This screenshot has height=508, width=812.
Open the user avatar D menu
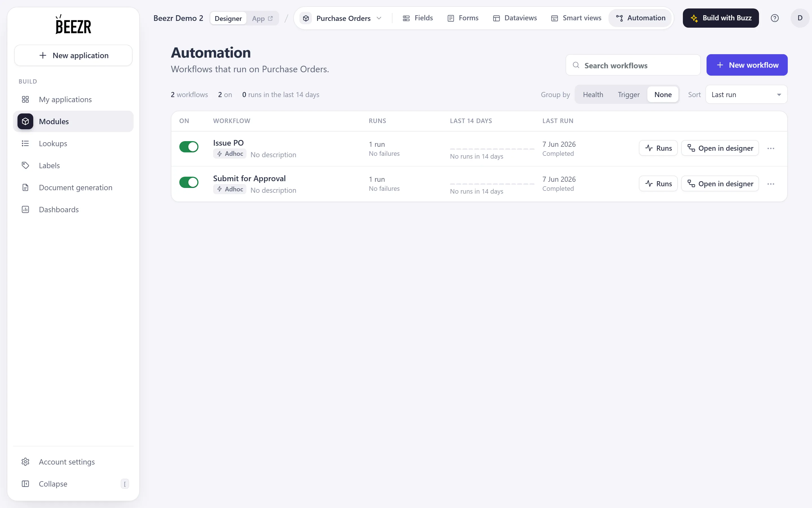tap(800, 18)
